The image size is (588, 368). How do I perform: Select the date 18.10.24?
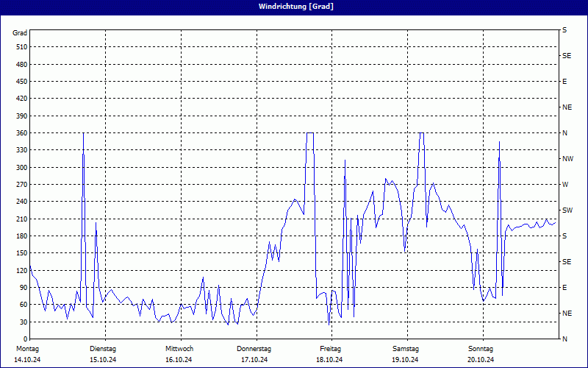pyautogui.click(x=329, y=360)
